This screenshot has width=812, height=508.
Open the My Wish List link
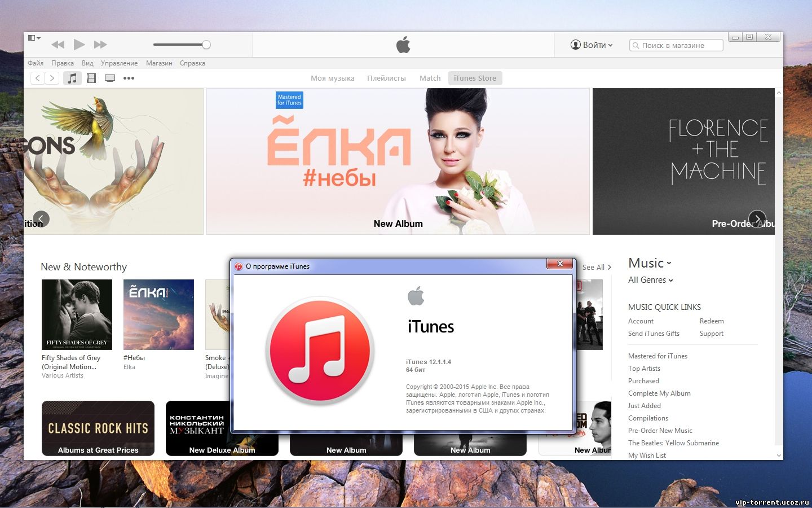[647, 456]
